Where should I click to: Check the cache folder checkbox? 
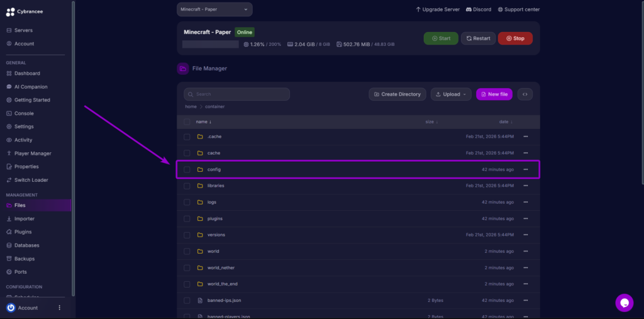pyautogui.click(x=187, y=153)
